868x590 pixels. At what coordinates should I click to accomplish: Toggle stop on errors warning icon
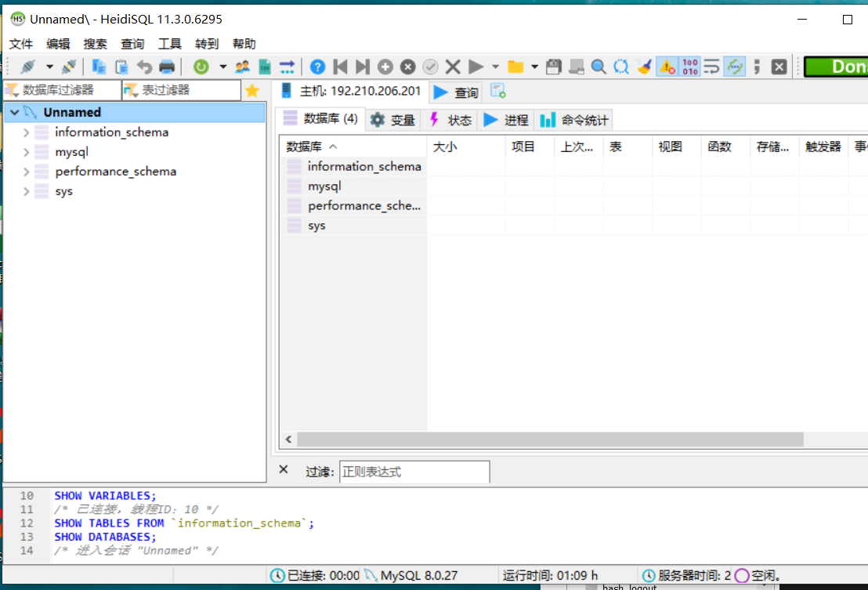[667, 67]
